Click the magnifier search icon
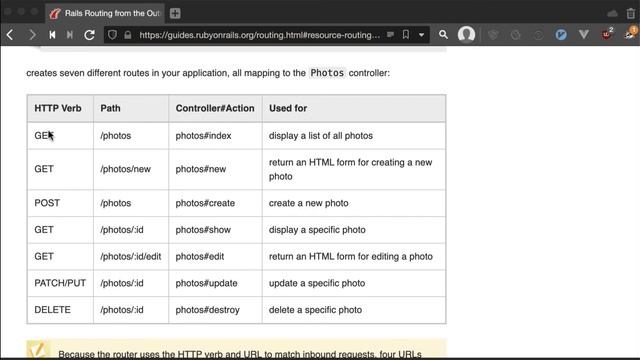 click(x=443, y=35)
